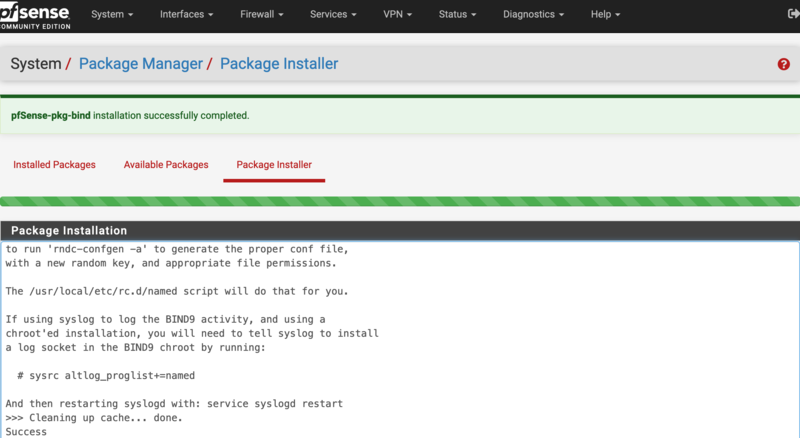Click the System text in breadcrumb heading

pyautogui.click(x=36, y=64)
